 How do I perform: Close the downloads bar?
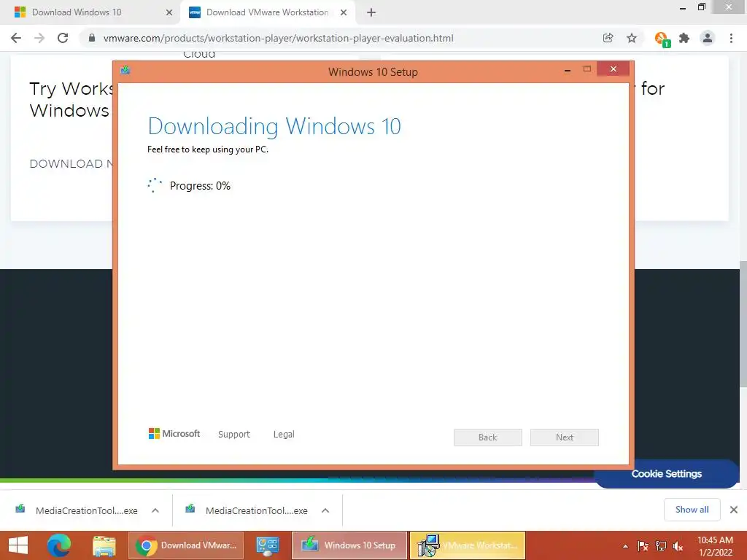(734, 510)
